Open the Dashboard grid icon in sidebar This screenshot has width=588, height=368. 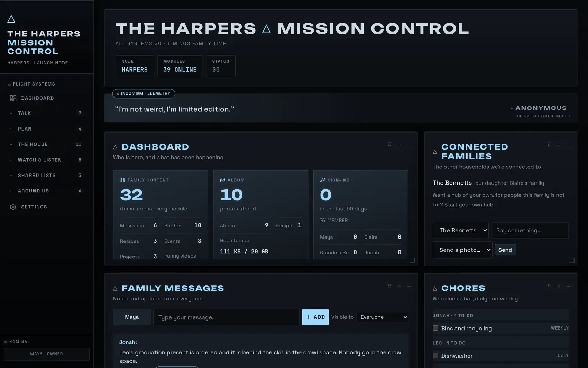coord(13,98)
